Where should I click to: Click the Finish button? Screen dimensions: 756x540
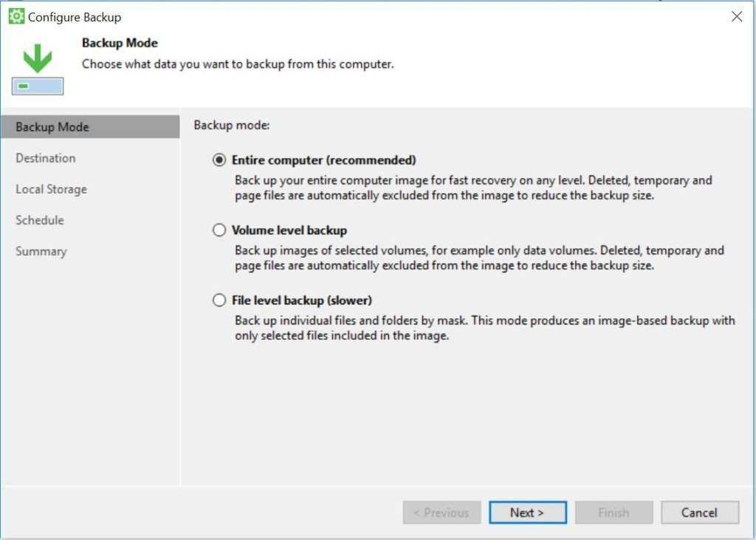pos(614,513)
